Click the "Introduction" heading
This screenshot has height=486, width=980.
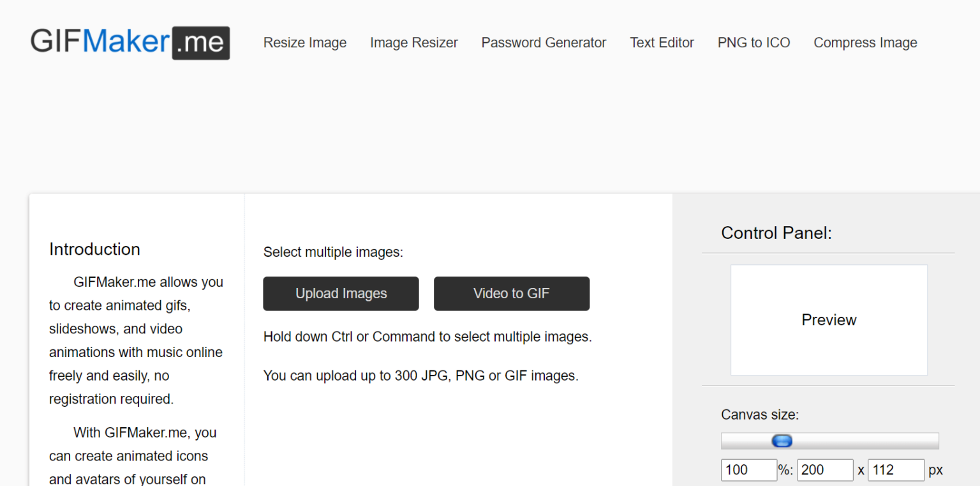[x=94, y=249]
